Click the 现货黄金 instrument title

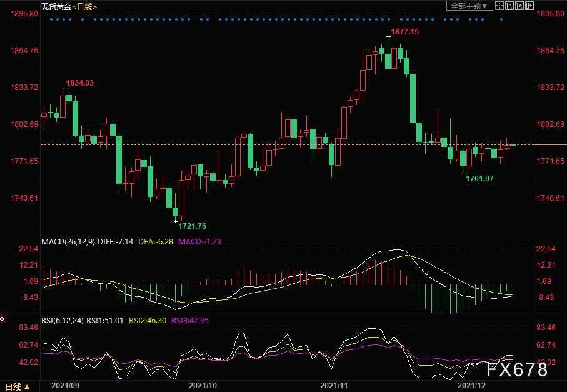click(x=56, y=6)
